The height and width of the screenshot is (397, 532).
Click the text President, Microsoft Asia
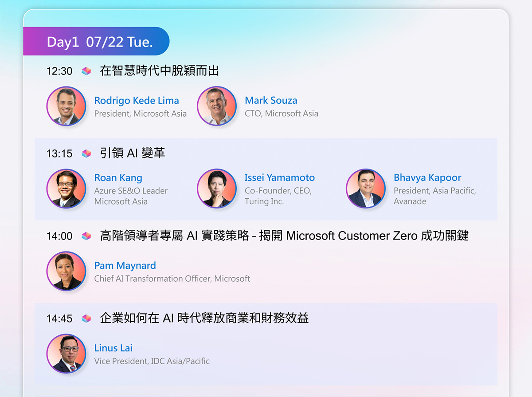(x=141, y=114)
